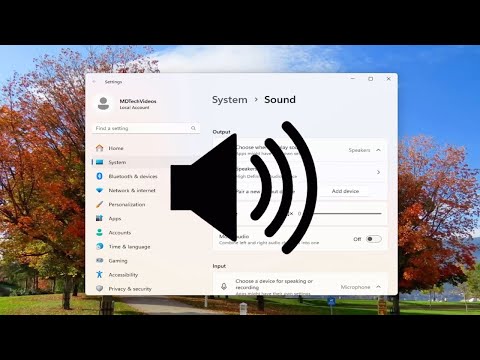
Task: Toggle the Mono audio switch
Action: 373,239
